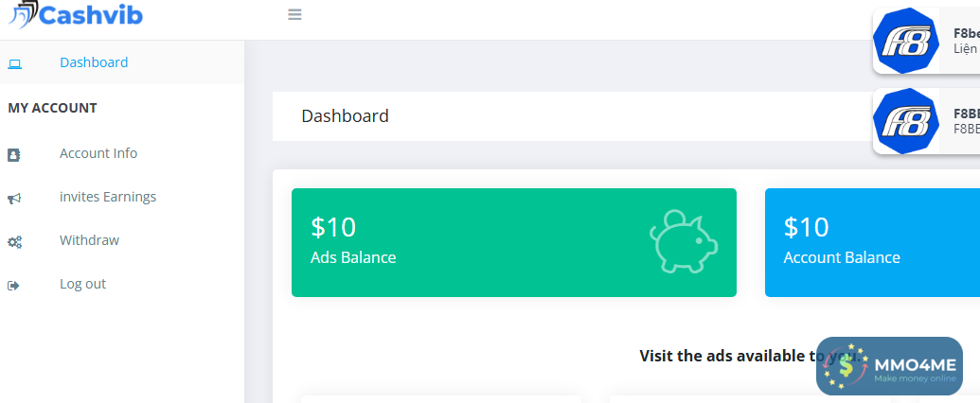Click the sign-out arrow icon beside Log out
Viewport: 980px width, 403px height.
click(14, 285)
